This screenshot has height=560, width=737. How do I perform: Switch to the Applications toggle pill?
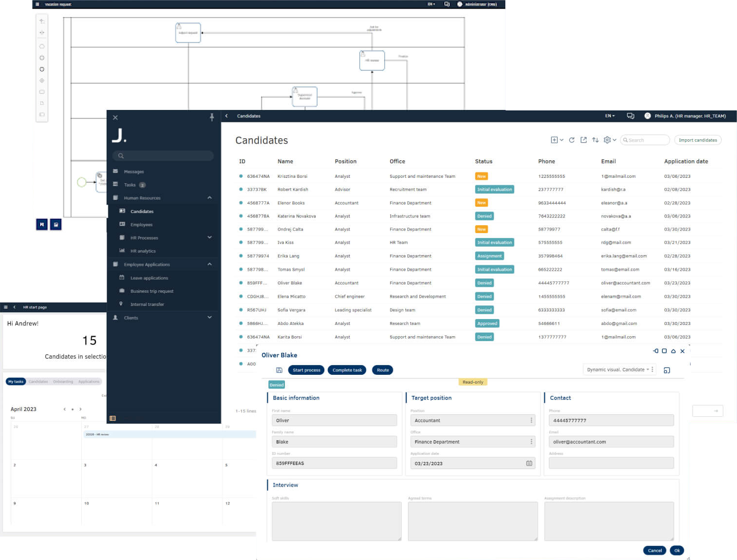[88, 382]
